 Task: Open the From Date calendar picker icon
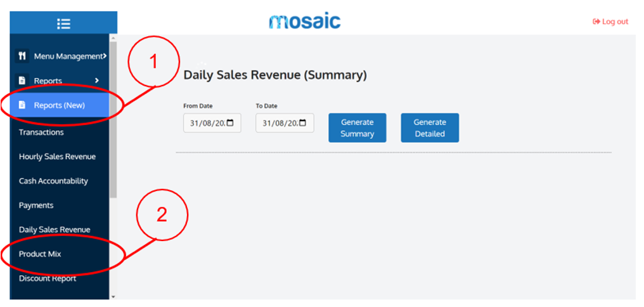230,123
